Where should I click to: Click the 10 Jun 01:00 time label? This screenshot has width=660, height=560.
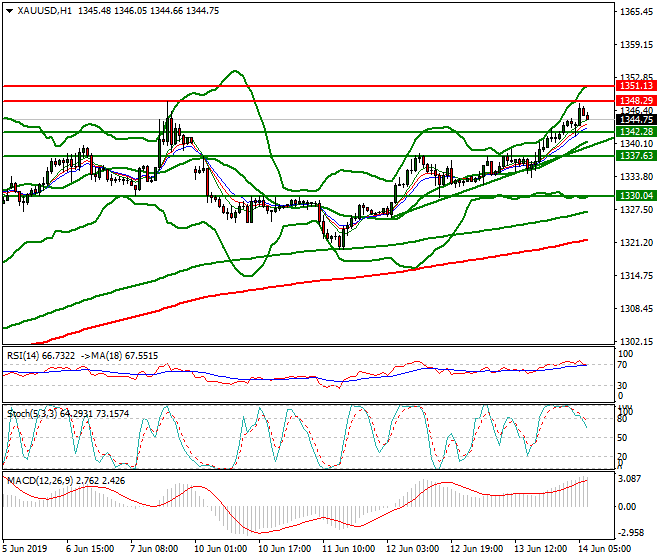click(221, 549)
